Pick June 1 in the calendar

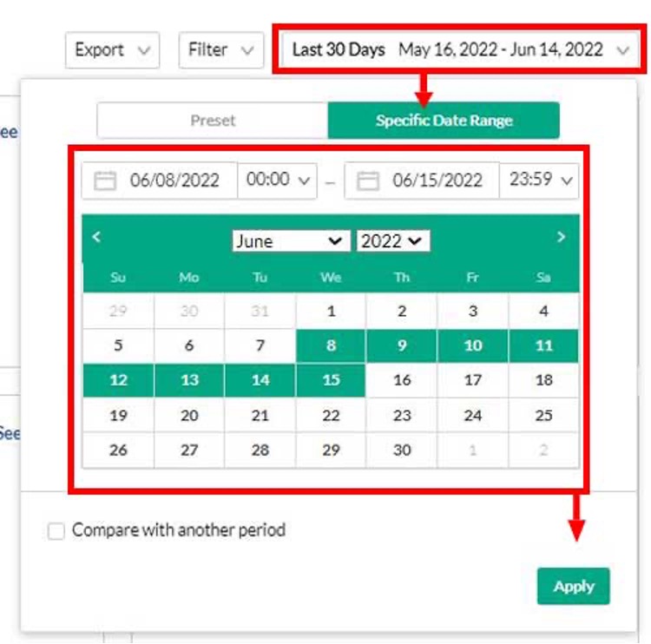point(331,311)
